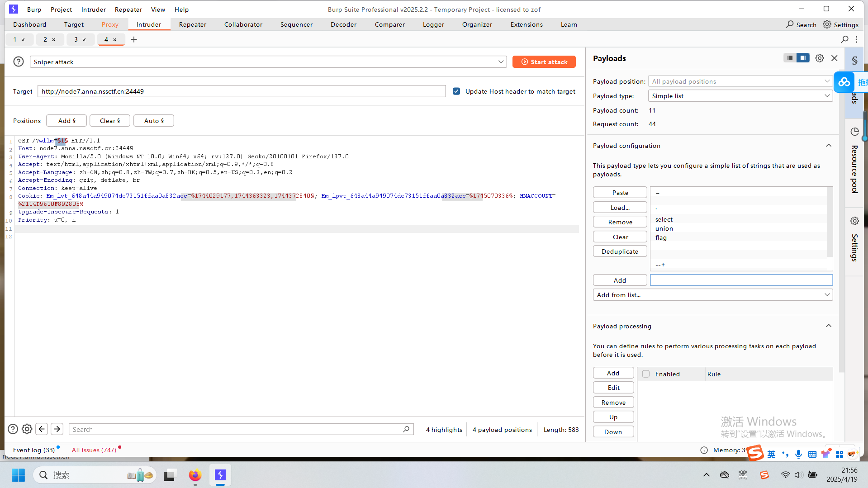Select Intruder tab 2

click(x=45, y=39)
